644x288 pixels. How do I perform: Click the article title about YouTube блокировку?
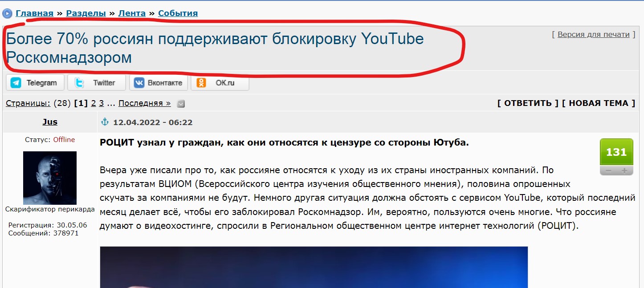tap(215, 48)
